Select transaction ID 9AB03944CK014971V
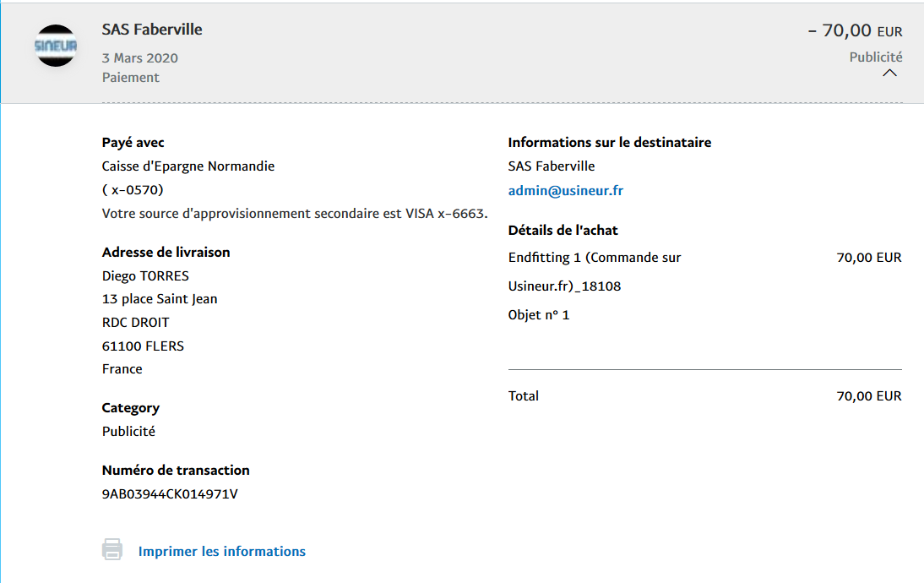The image size is (924, 583). pos(170,494)
